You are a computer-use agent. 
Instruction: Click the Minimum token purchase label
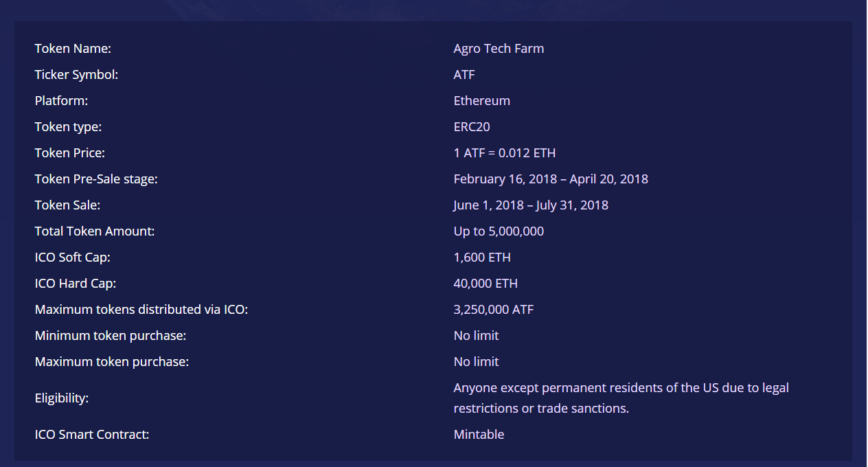(x=111, y=336)
